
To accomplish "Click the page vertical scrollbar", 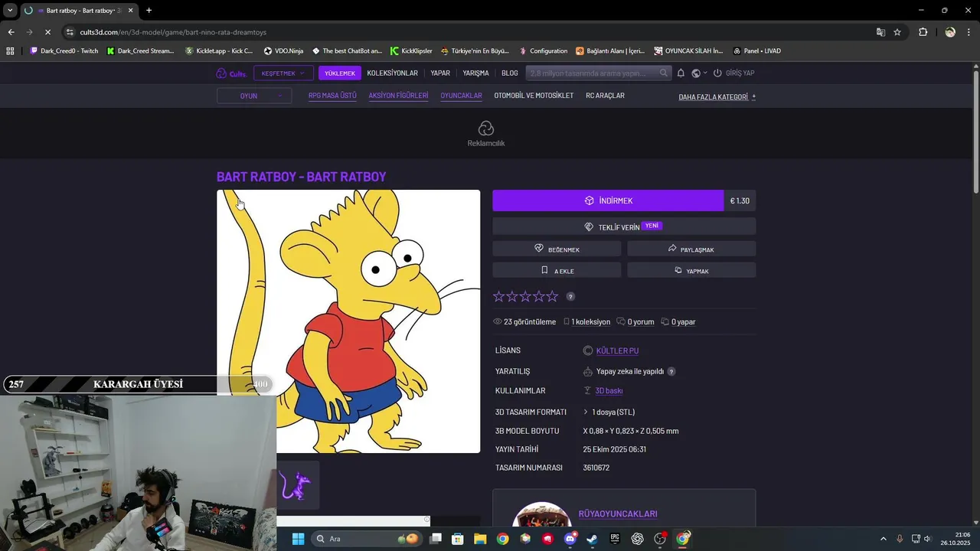I will click(x=975, y=132).
